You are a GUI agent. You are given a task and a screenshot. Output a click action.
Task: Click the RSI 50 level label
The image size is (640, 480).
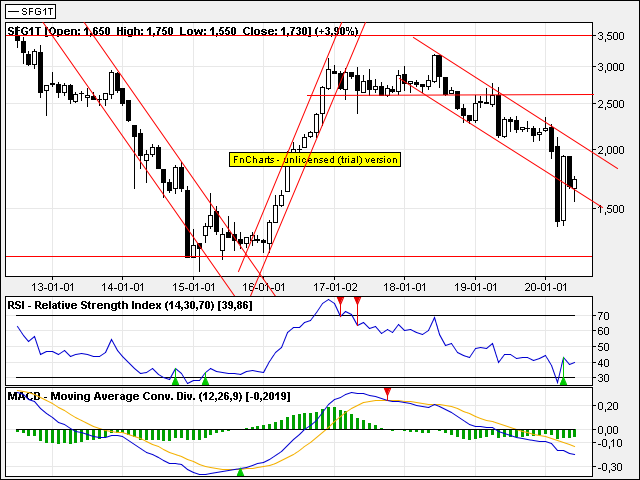604,347
